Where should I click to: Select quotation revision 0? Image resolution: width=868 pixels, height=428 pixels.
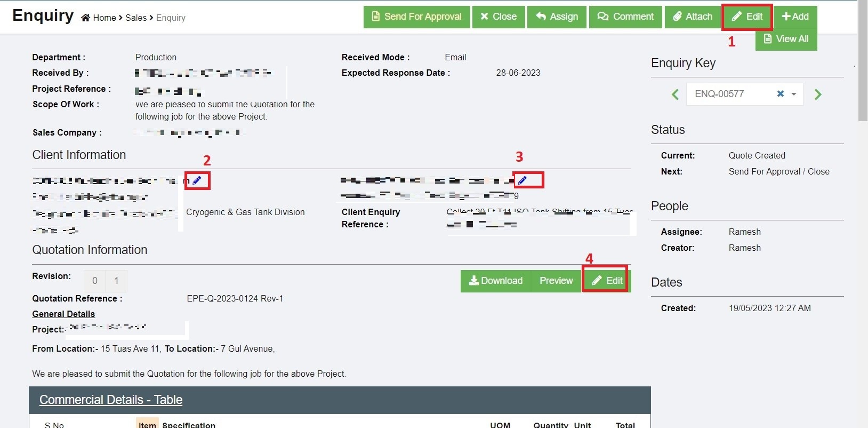[95, 281]
